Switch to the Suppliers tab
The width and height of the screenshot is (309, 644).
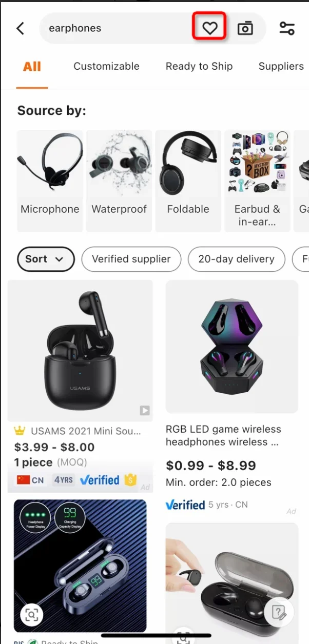281,66
